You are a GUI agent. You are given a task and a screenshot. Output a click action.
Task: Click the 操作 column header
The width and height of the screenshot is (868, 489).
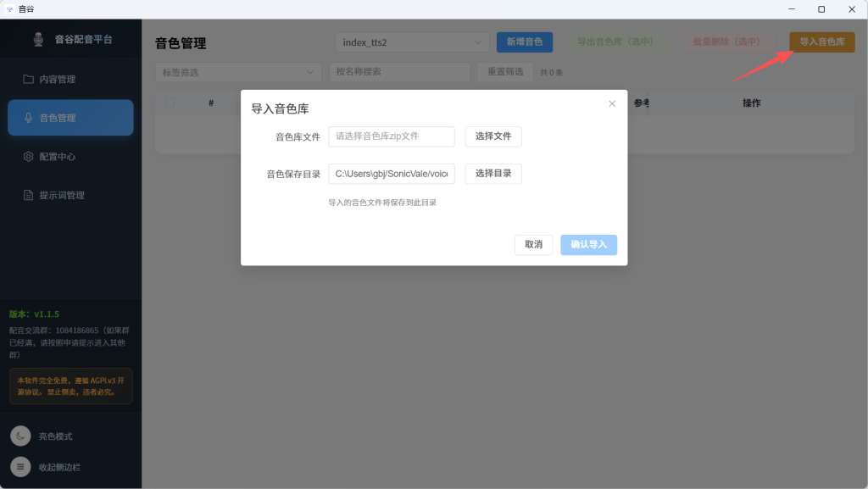[x=751, y=103]
